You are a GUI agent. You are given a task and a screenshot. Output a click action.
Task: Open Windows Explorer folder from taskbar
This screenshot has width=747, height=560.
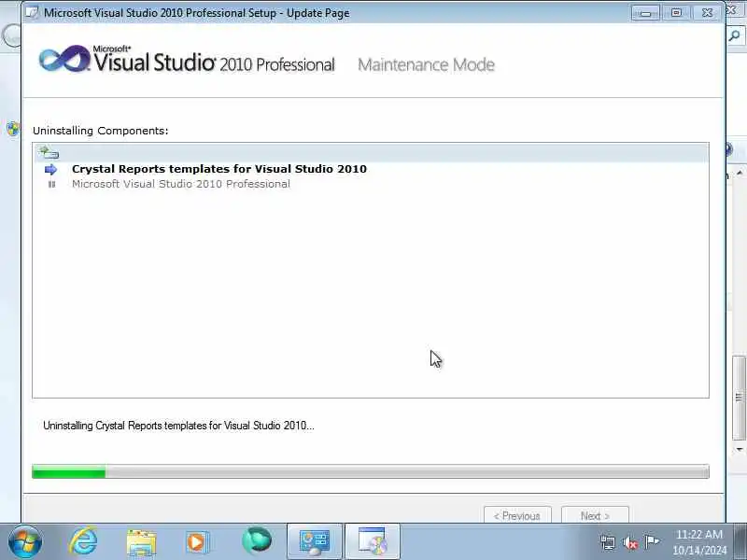pos(142,542)
